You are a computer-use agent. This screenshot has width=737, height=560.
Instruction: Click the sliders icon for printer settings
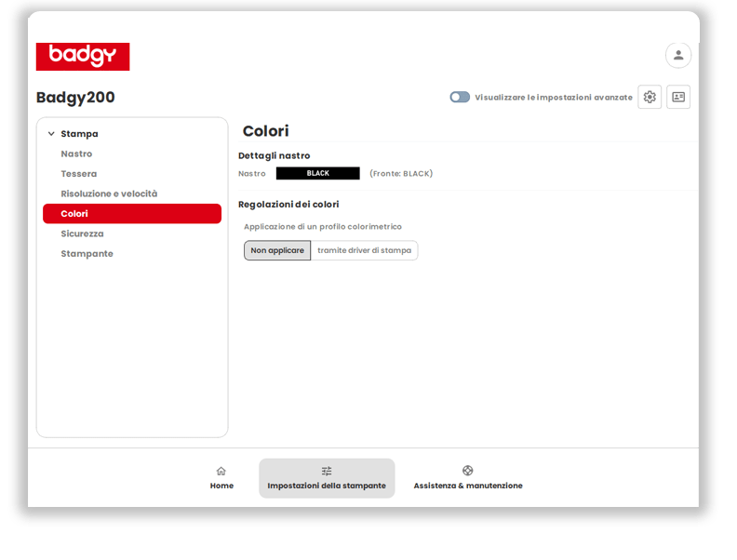point(327,471)
